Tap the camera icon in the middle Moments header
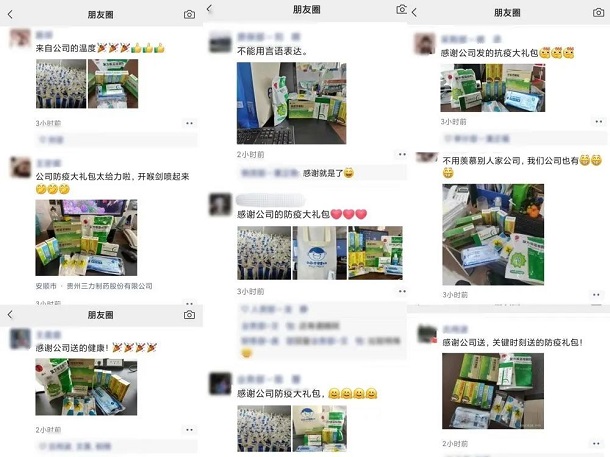The image size is (610, 457). click(401, 9)
